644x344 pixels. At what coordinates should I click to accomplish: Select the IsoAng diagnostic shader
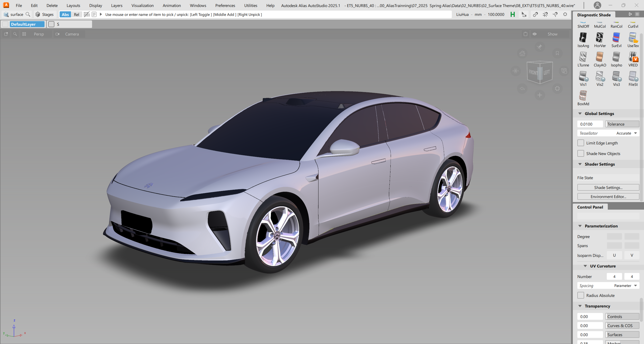coord(583,38)
